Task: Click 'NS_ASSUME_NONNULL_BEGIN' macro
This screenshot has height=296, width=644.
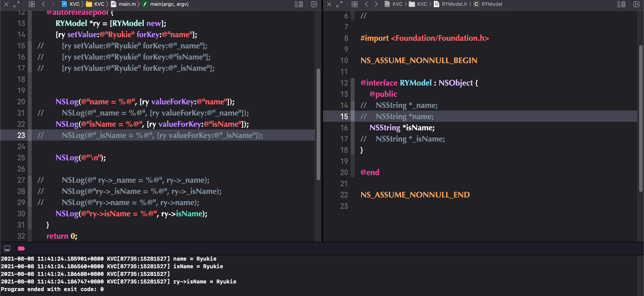Action: 419,60
